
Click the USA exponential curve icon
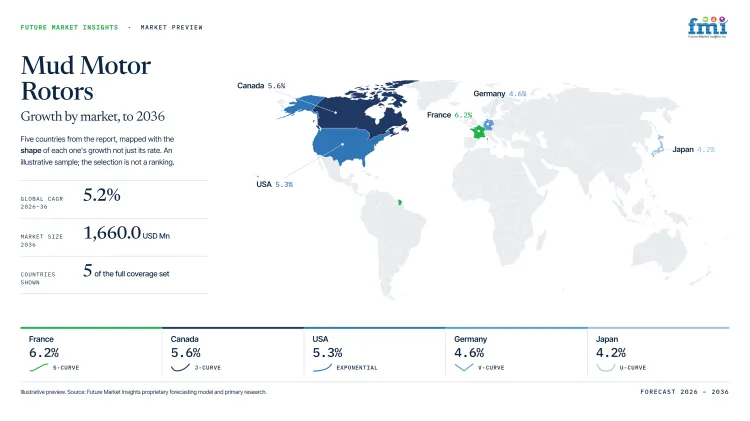pos(322,367)
